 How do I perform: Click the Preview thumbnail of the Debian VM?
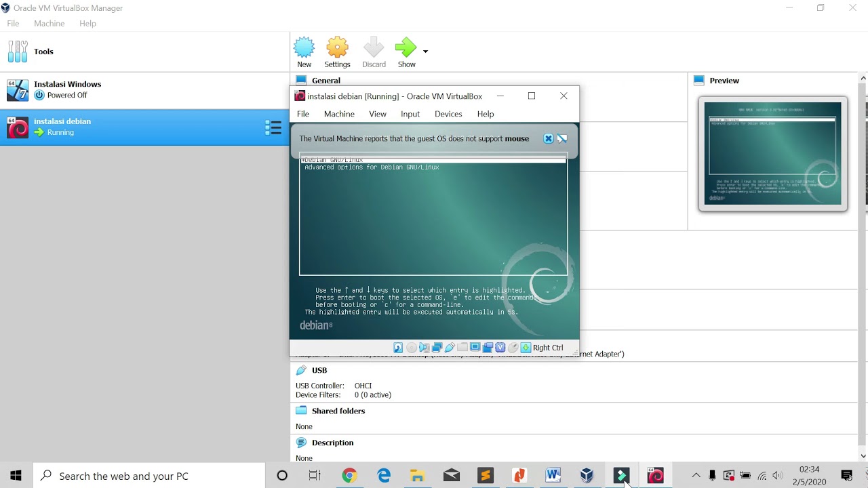772,153
